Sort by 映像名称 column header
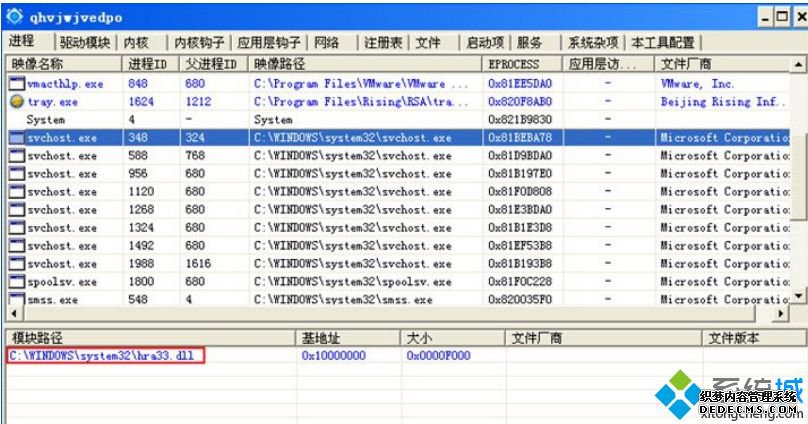The height and width of the screenshot is (424, 808). point(64,64)
